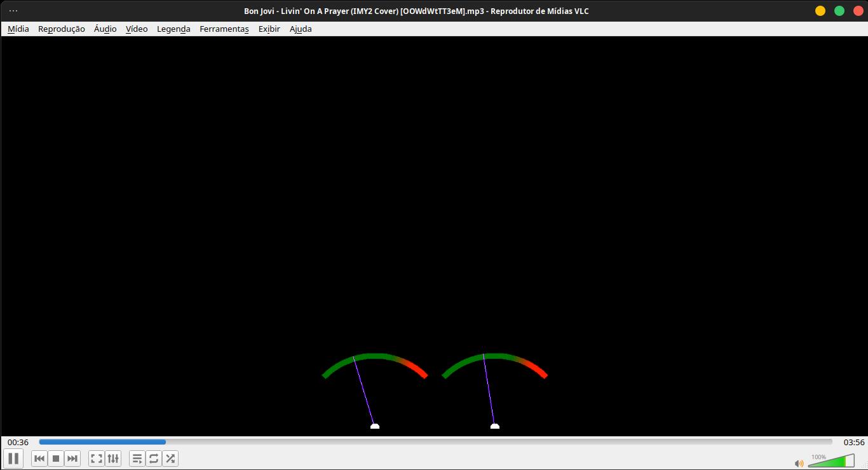Open the Reprodução menu
This screenshot has height=470, width=868.
point(62,29)
